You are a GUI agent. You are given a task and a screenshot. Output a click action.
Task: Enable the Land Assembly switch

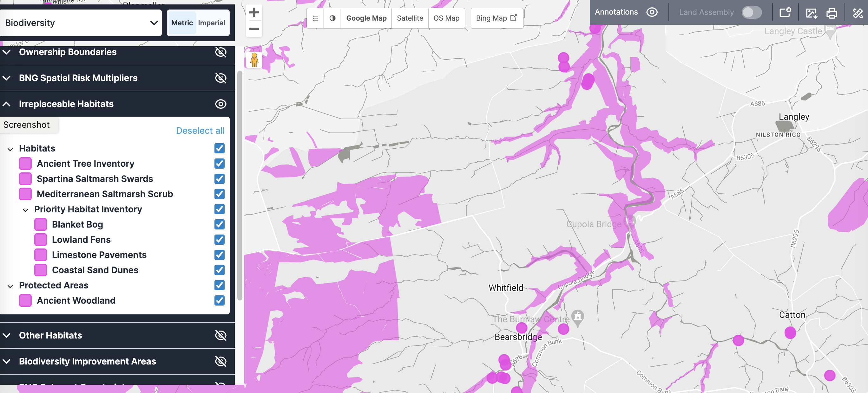click(752, 12)
